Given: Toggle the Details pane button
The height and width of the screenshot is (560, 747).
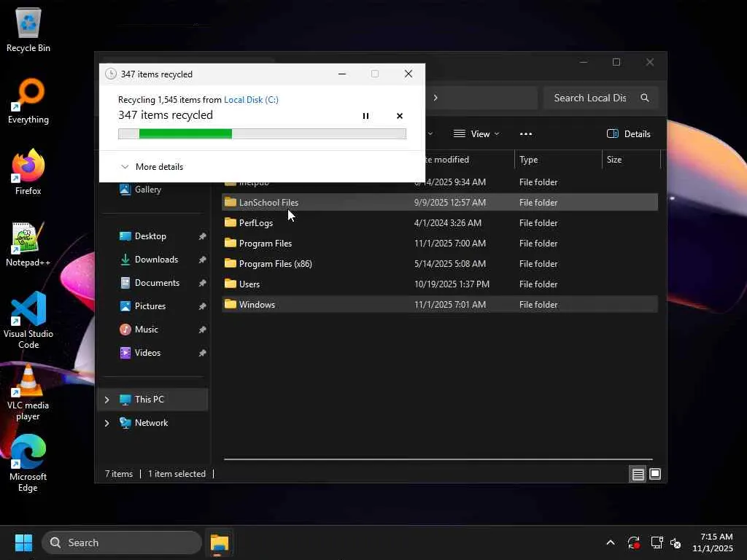Looking at the screenshot, I should (x=628, y=134).
